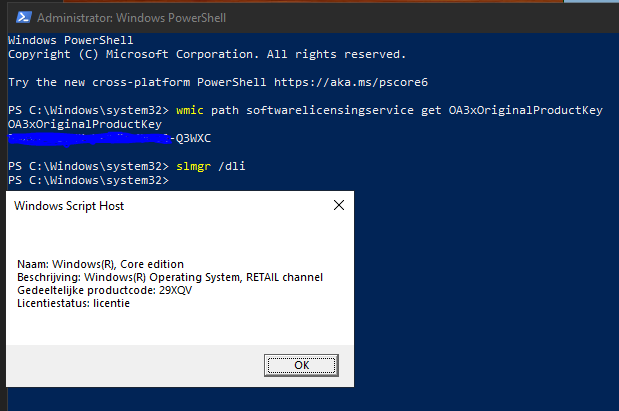Click the '-Q3WXC' product key ending
Screen dimensions: 619x411
tap(191, 138)
